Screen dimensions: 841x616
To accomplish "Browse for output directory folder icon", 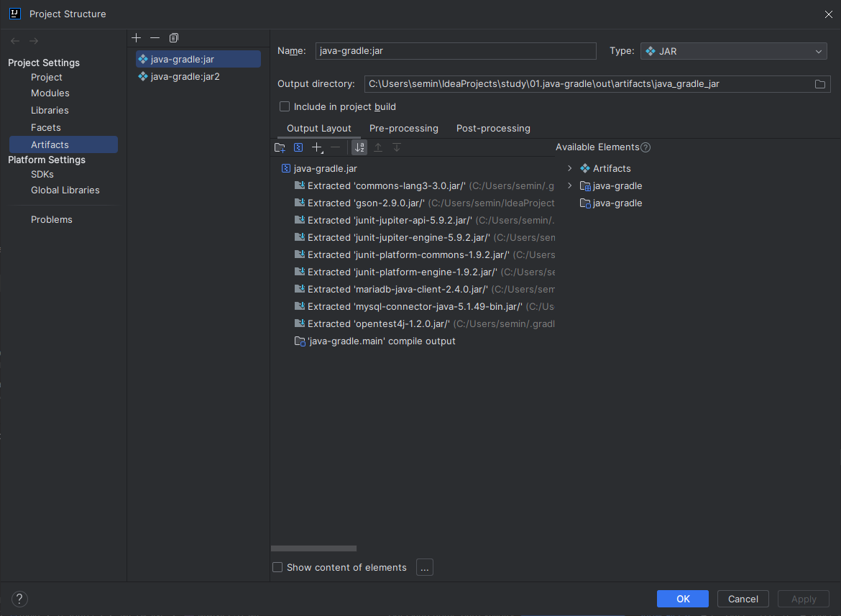I will tap(820, 84).
